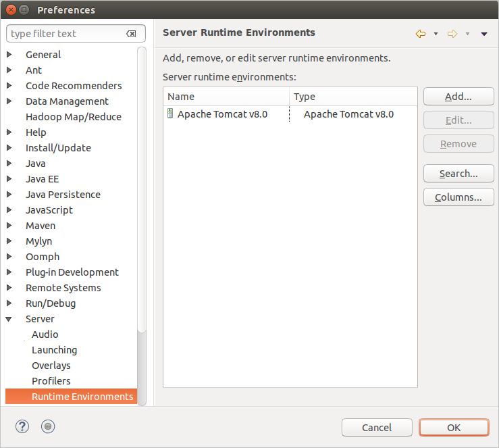Open Overlays under Server
The image size is (499, 448).
pos(51,366)
